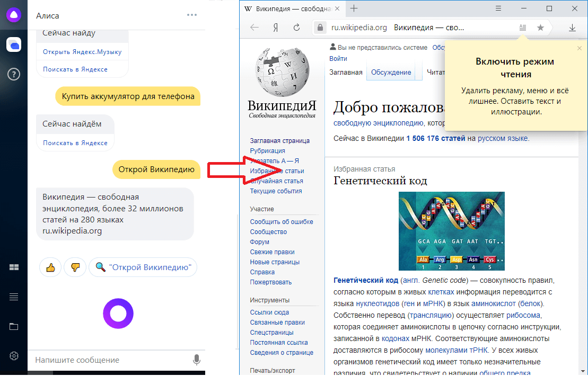The height and width of the screenshot is (376, 588).
Task: Click the thumbs down reaction button
Action: 75,267
